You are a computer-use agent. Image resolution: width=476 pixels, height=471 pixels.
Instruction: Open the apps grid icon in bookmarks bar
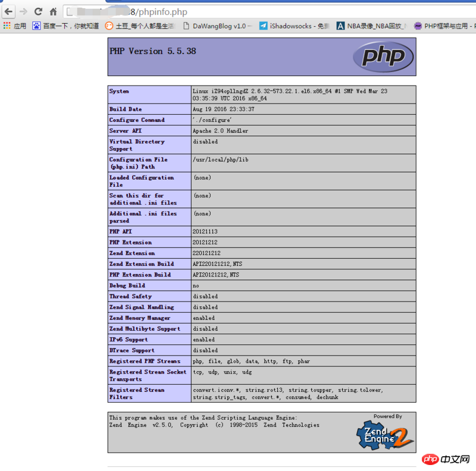click(x=7, y=26)
